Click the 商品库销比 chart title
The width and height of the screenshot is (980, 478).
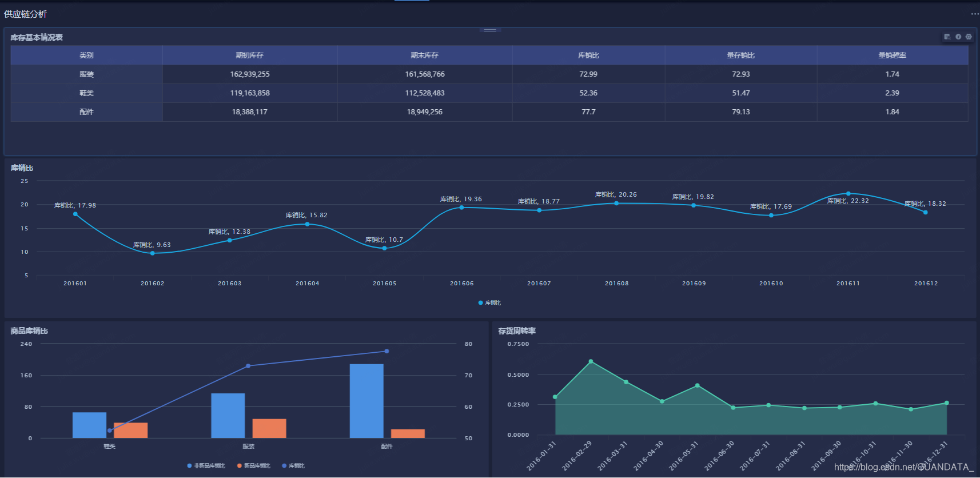point(29,331)
